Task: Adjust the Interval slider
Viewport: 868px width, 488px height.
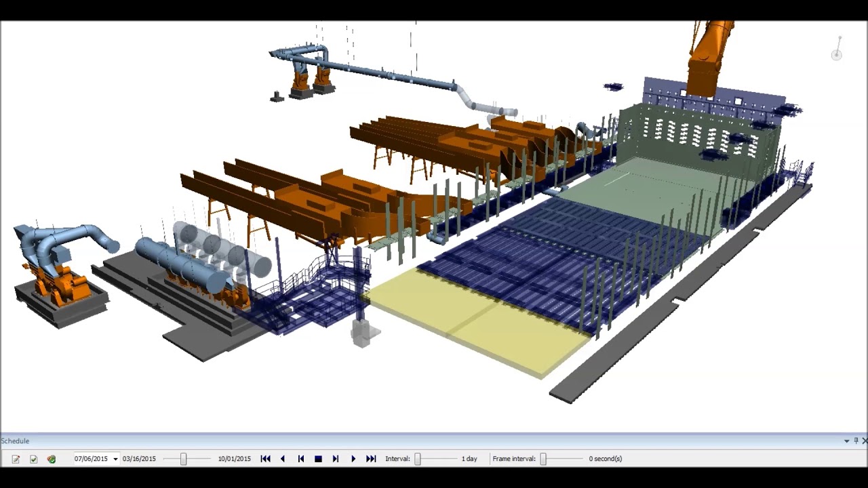Action: [418, 459]
